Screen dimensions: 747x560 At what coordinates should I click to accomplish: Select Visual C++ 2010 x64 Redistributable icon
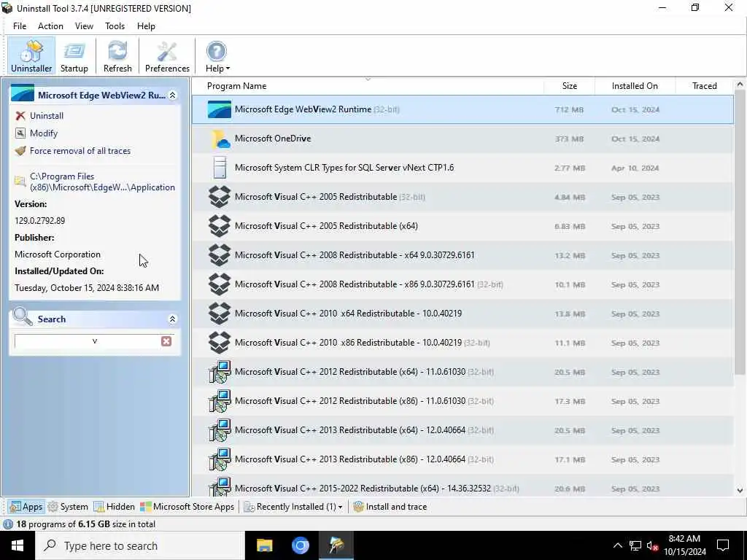pyautogui.click(x=220, y=314)
